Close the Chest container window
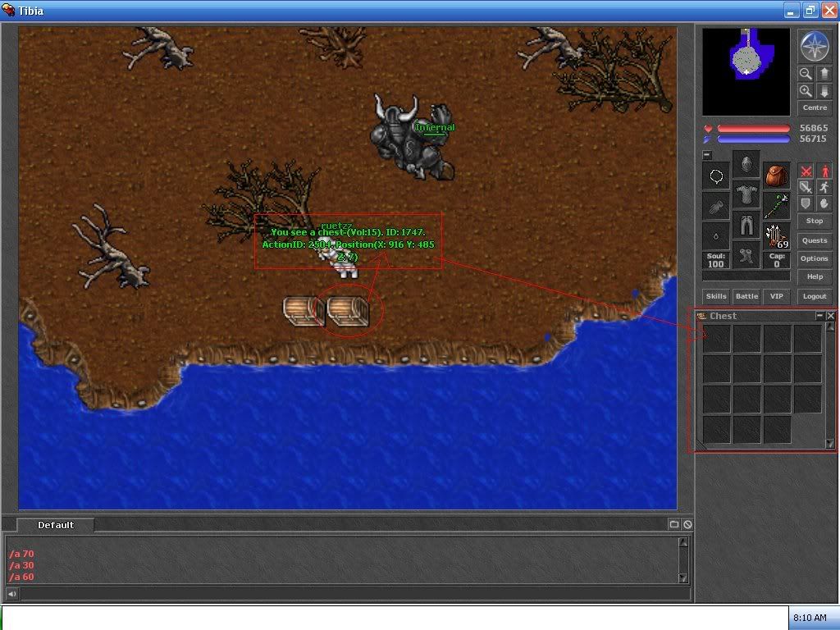 click(x=830, y=316)
